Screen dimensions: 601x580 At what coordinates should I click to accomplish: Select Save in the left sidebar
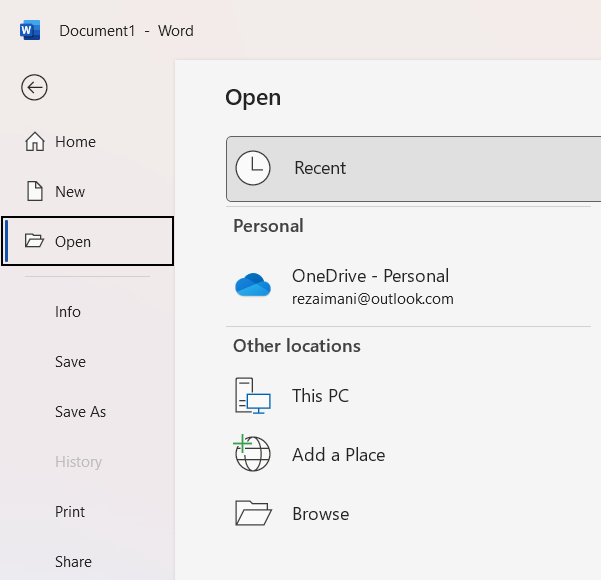70,362
